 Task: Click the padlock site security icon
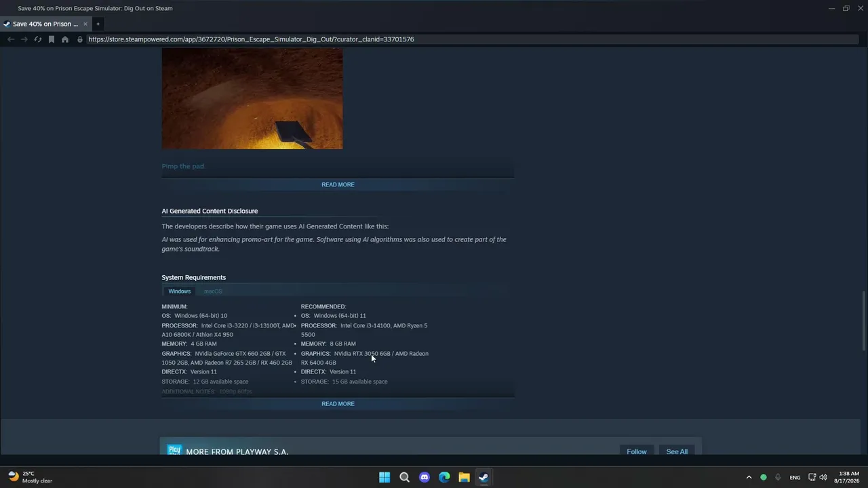pyautogui.click(x=80, y=39)
